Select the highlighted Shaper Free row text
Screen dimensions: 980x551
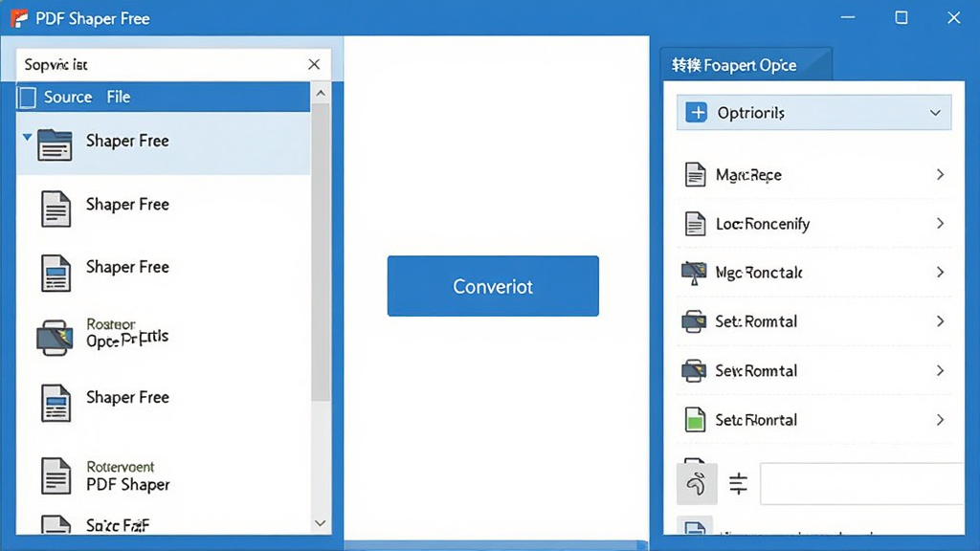pyautogui.click(x=127, y=142)
